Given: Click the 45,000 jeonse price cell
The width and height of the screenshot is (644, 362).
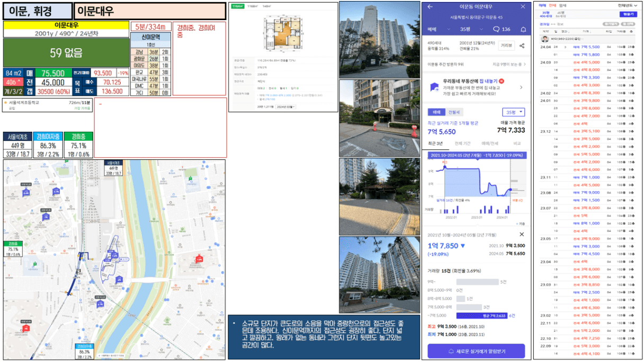Looking at the screenshot, I should (x=53, y=82).
